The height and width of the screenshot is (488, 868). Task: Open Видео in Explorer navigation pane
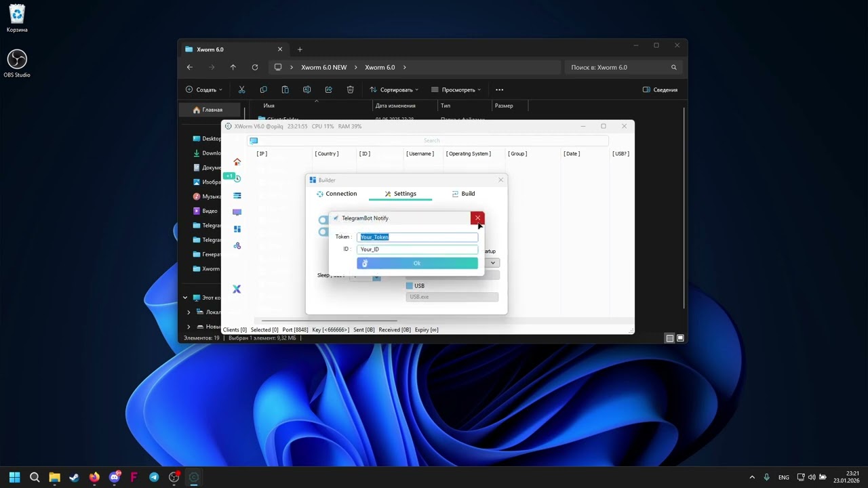(x=205, y=211)
